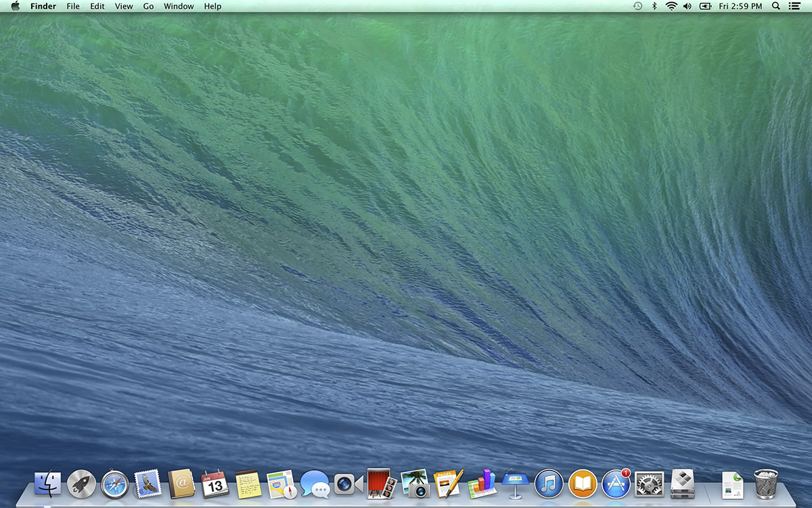Click the Wi-Fi status icon
Screen dimensions: 812x508
tap(671, 6)
